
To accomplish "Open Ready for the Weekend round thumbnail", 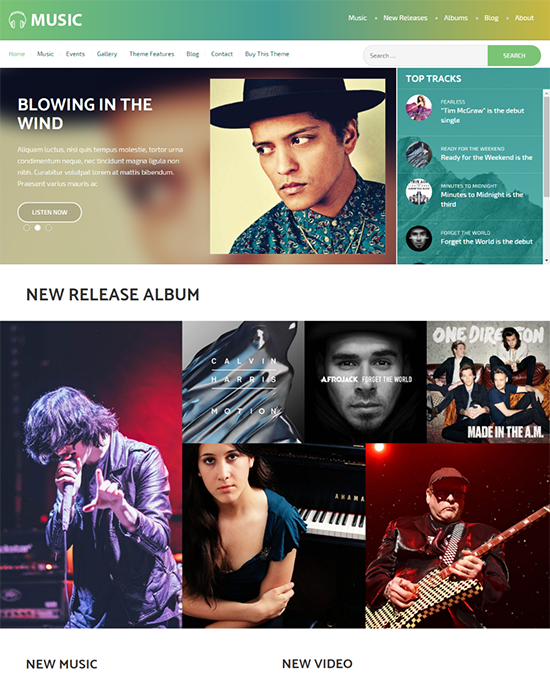I will click(419, 154).
